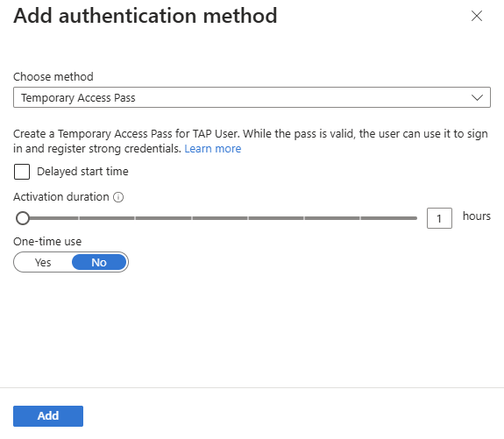Click the first tick gap on the duration slider
The image size is (504, 439).
(79, 218)
